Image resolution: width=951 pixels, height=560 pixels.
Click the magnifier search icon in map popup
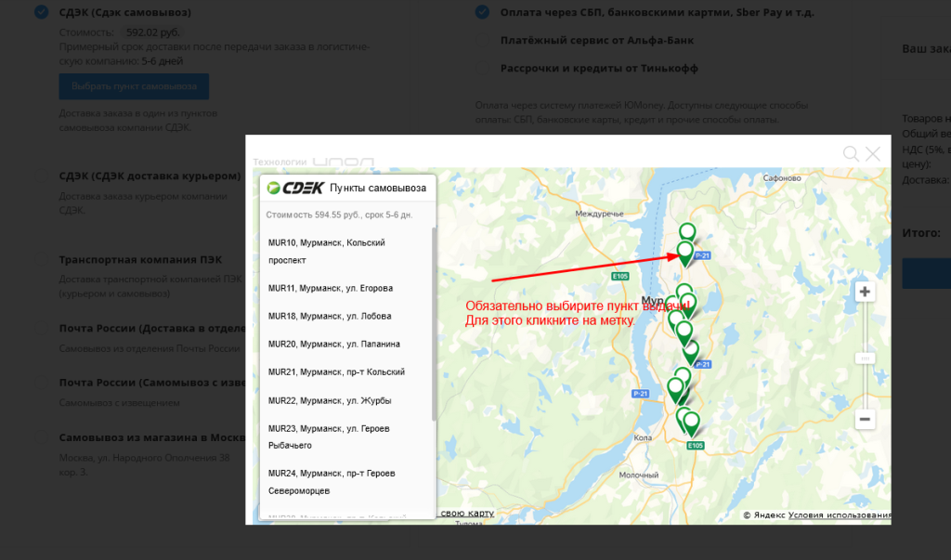851,153
